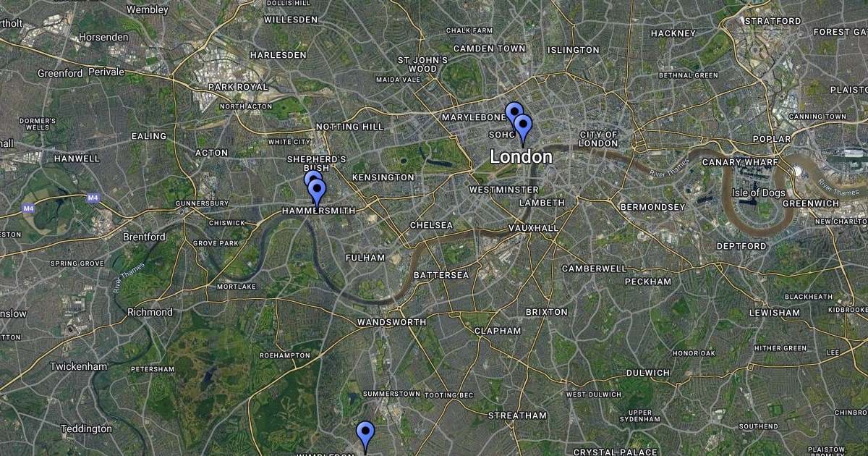Click the large London city label

coord(521,156)
